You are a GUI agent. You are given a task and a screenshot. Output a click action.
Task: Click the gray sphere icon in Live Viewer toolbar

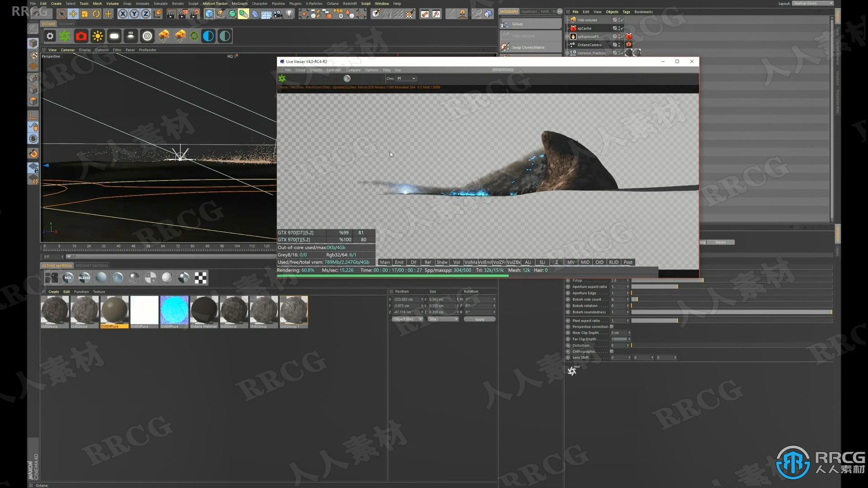(347, 79)
